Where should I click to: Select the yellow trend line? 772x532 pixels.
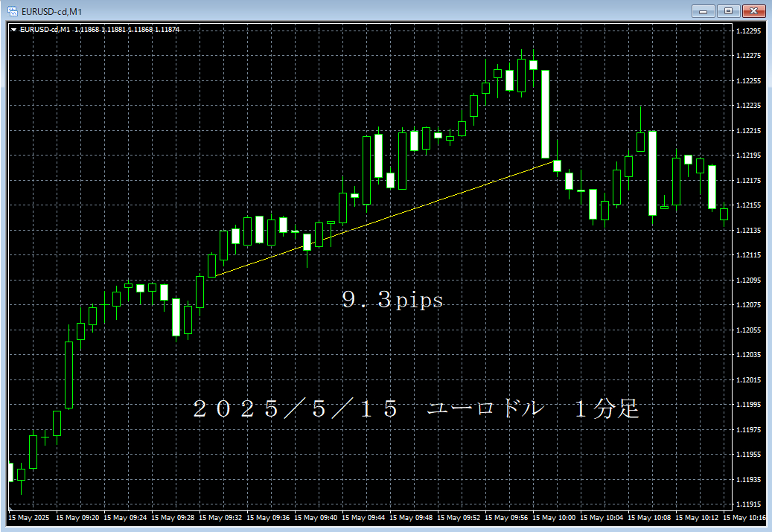click(x=386, y=218)
